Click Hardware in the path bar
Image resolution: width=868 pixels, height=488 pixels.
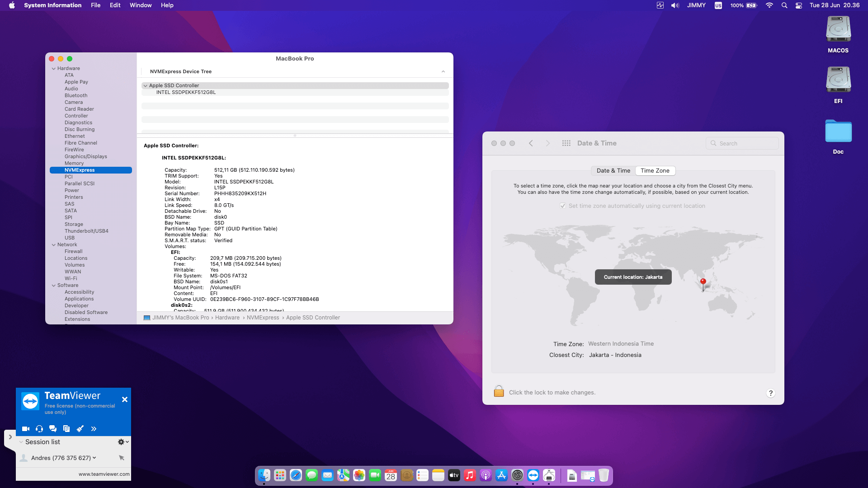pyautogui.click(x=227, y=318)
